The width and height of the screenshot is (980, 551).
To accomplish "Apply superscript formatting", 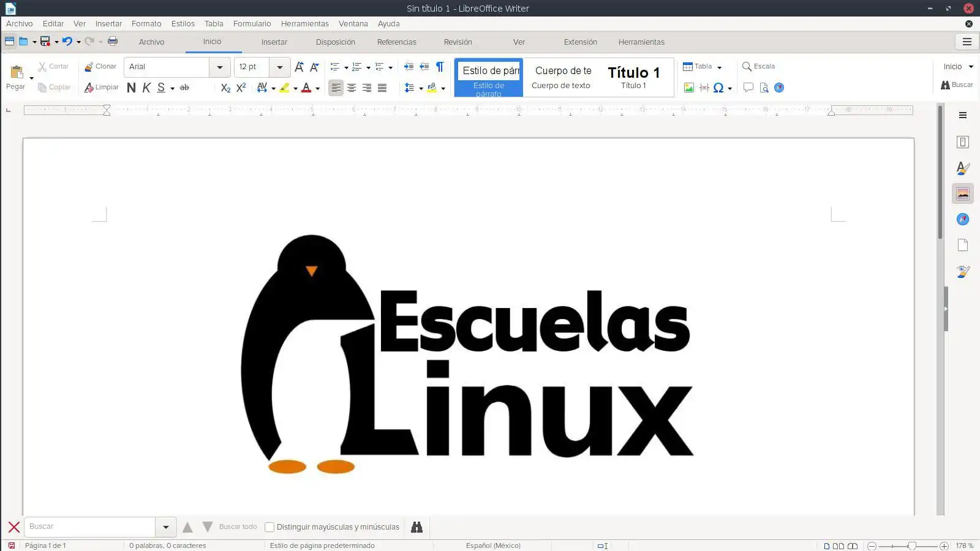I will pos(241,88).
